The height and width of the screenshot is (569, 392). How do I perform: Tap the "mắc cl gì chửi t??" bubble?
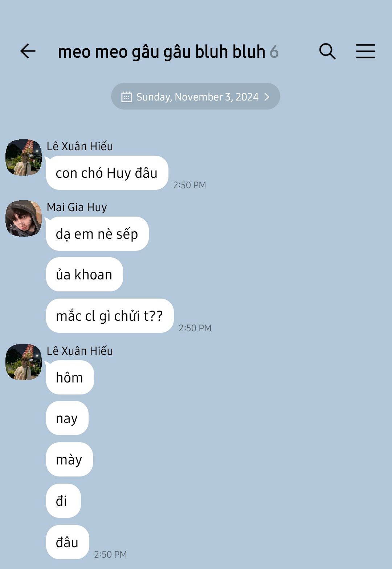coord(110,316)
